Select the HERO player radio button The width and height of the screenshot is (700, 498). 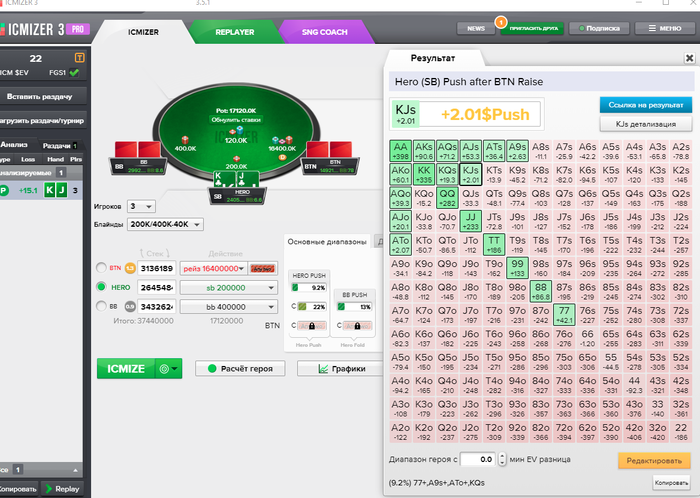tap(101, 287)
